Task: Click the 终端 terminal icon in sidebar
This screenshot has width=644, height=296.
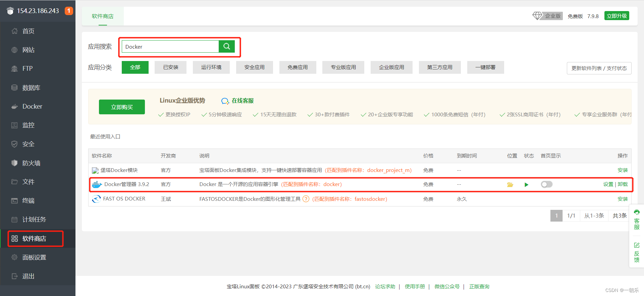Action: coord(14,201)
